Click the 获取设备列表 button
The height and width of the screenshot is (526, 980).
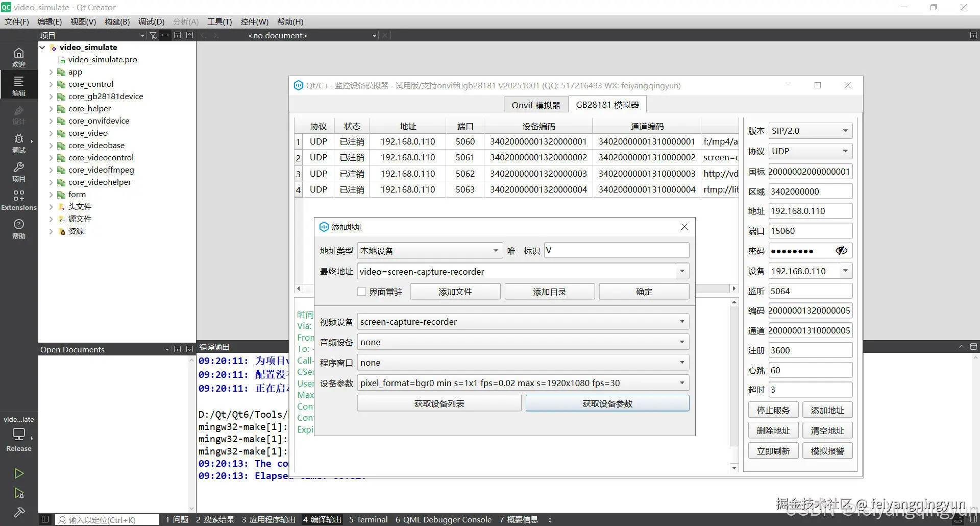coord(439,403)
